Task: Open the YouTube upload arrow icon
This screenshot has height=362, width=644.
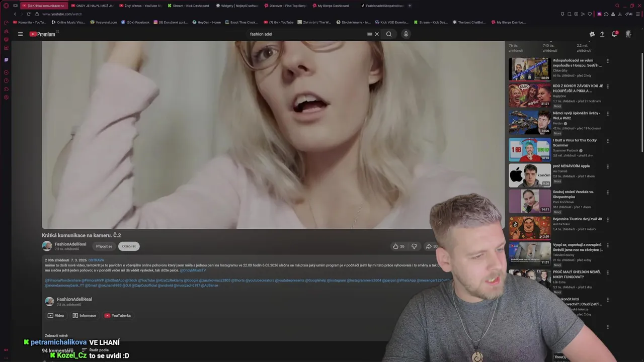Action: (x=602, y=34)
